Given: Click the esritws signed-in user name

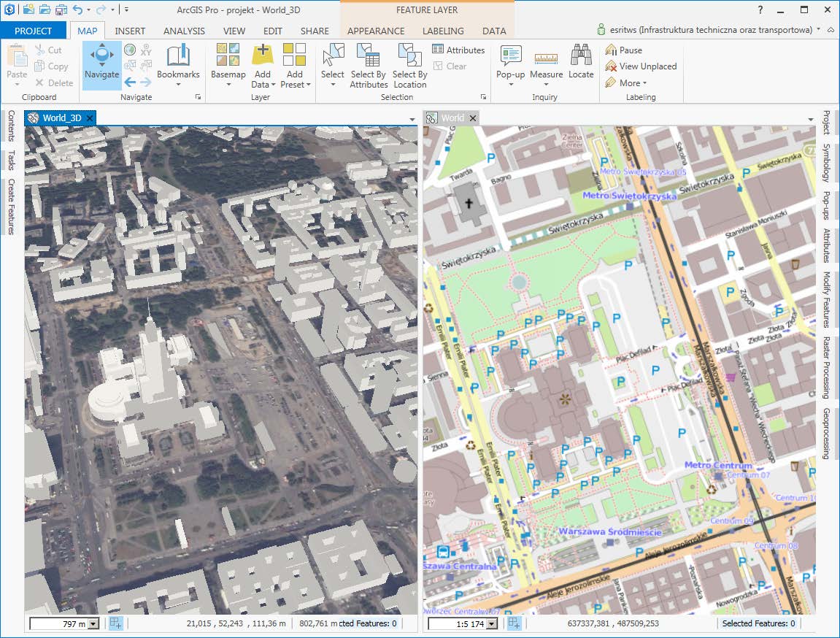Looking at the screenshot, I should coord(711,30).
